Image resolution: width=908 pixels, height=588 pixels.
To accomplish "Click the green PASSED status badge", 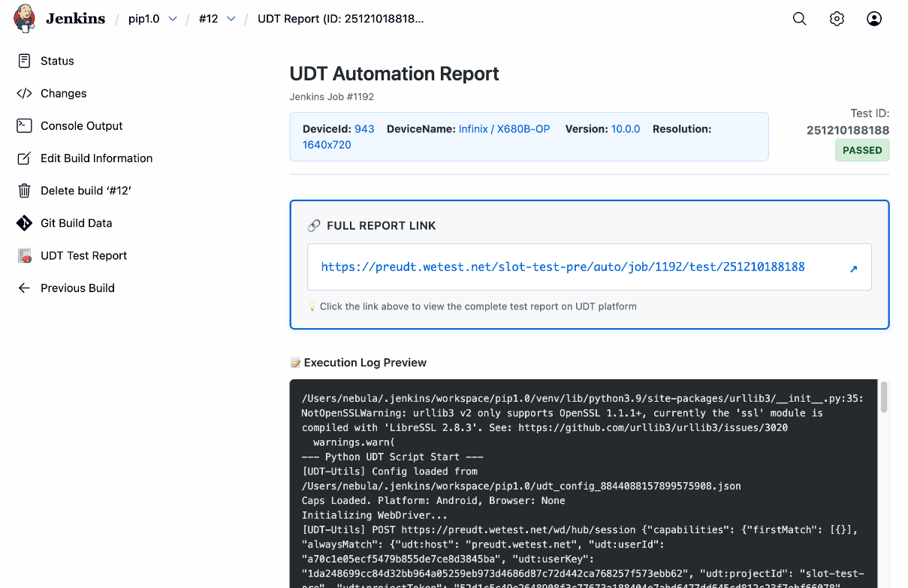I will point(861,150).
